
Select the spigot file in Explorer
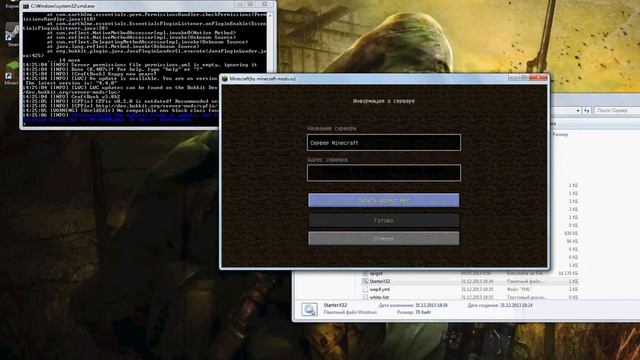376,273
